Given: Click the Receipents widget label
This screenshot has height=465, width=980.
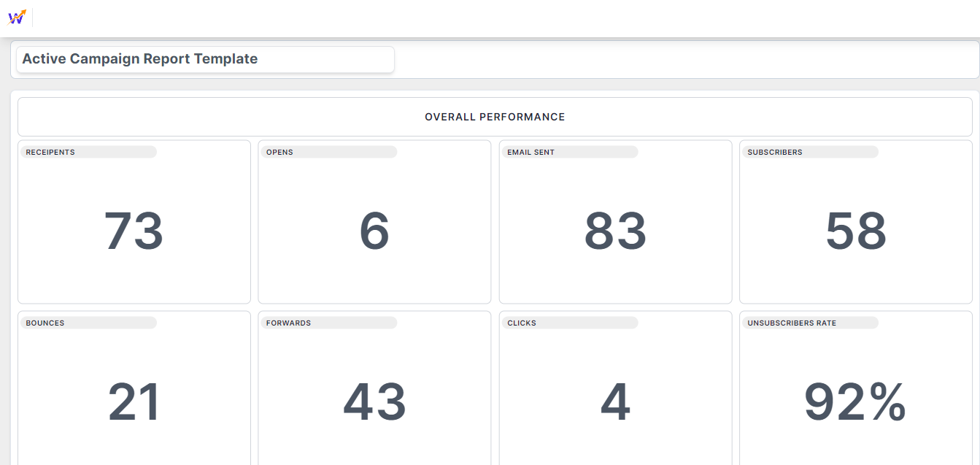Looking at the screenshot, I should point(50,153).
